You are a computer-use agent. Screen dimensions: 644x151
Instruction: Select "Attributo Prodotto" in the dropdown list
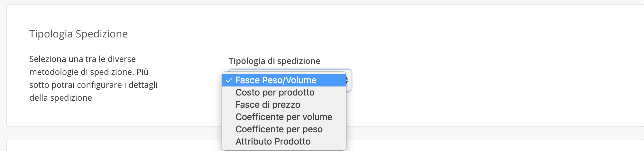tap(273, 142)
